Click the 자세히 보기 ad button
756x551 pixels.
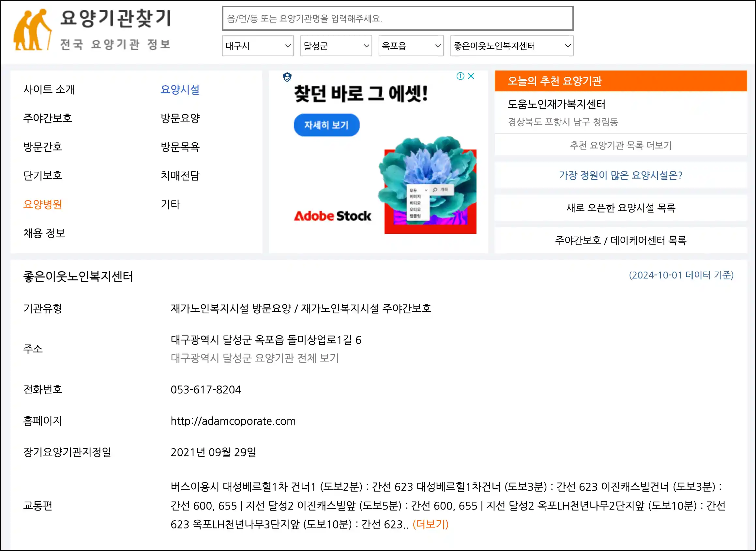[326, 125]
